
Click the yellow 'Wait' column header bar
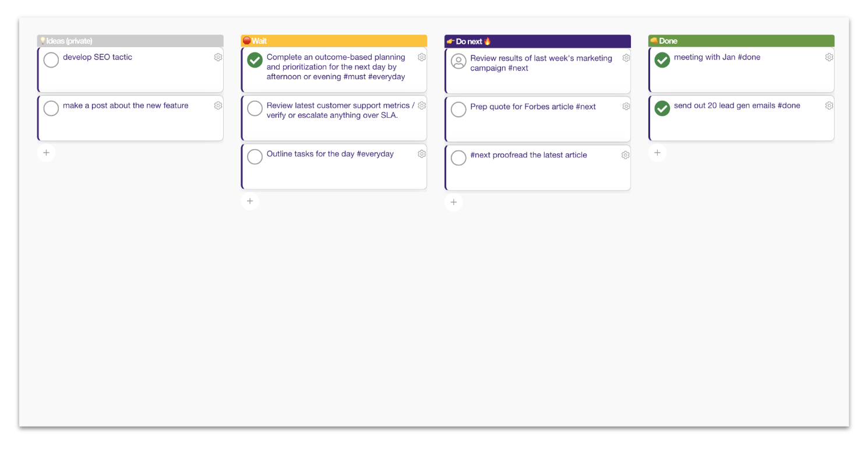click(334, 41)
